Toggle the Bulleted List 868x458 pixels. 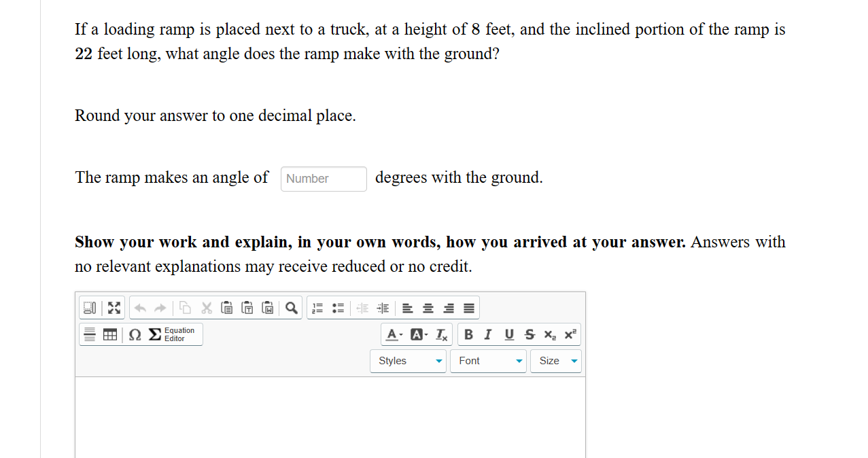(338, 308)
